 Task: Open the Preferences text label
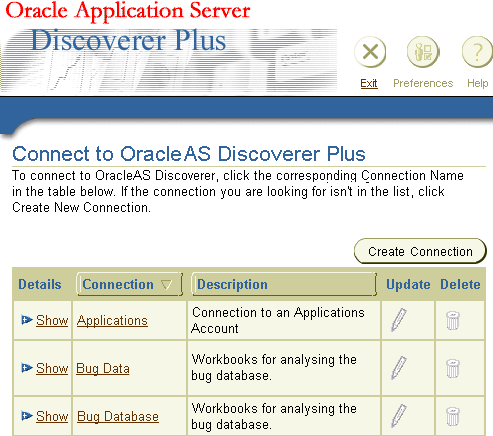(423, 83)
